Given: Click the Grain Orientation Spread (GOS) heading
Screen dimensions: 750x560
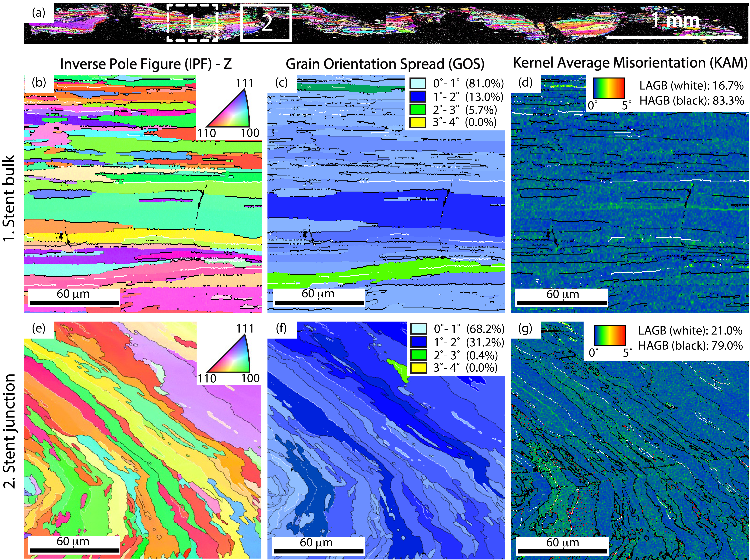Looking at the screenshot, I should pos(385,64).
